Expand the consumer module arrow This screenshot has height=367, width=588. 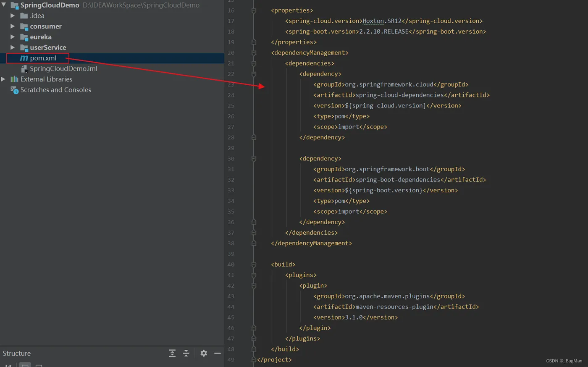(13, 26)
